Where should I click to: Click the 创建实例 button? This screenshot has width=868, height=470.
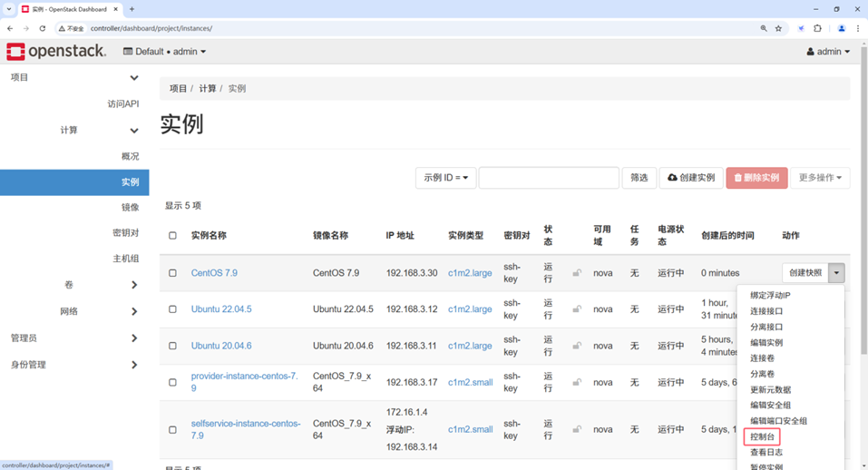click(691, 178)
